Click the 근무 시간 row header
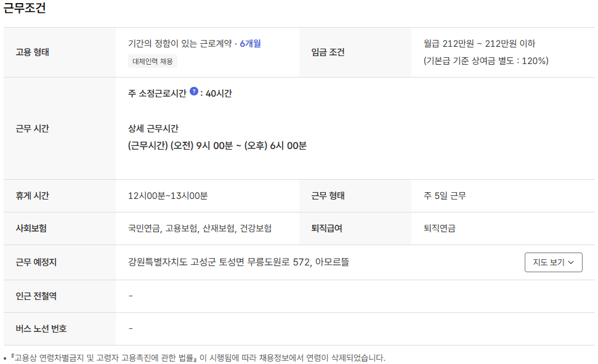Image resolution: width=598 pixels, height=364 pixels. tap(32, 129)
